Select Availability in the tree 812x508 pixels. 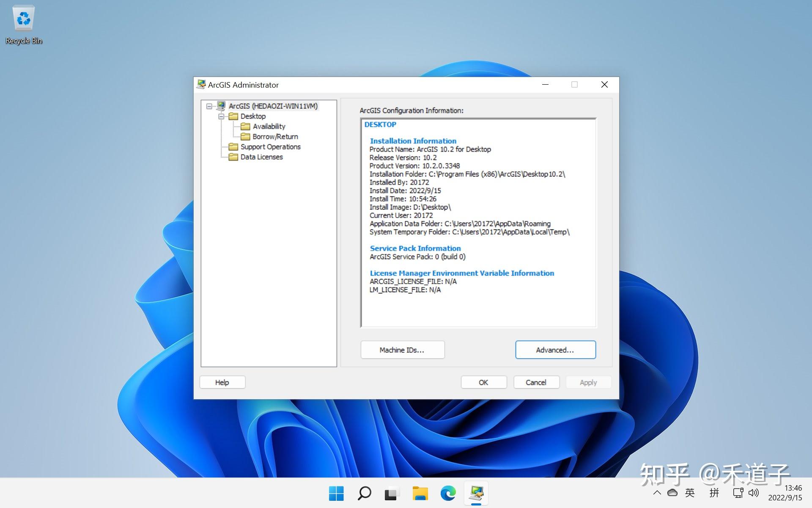click(x=269, y=127)
